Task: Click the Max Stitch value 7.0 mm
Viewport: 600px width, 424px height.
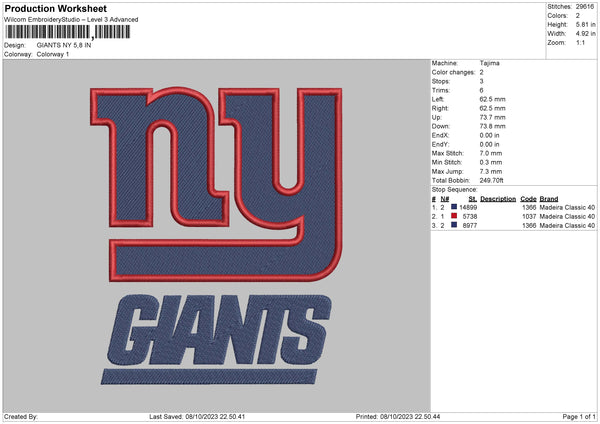Action: click(x=491, y=153)
